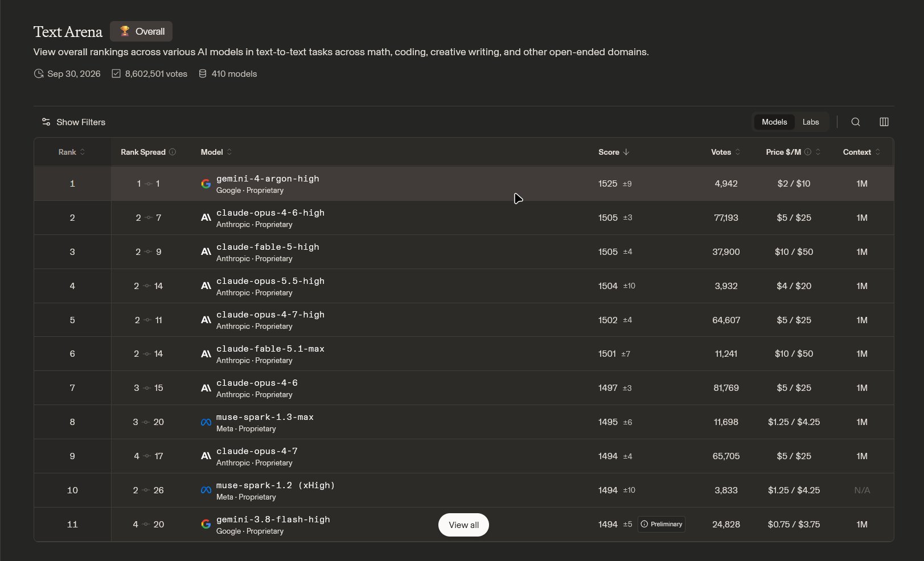Switch to Labs view
Image resolution: width=924 pixels, height=561 pixels.
tap(811, 122)
